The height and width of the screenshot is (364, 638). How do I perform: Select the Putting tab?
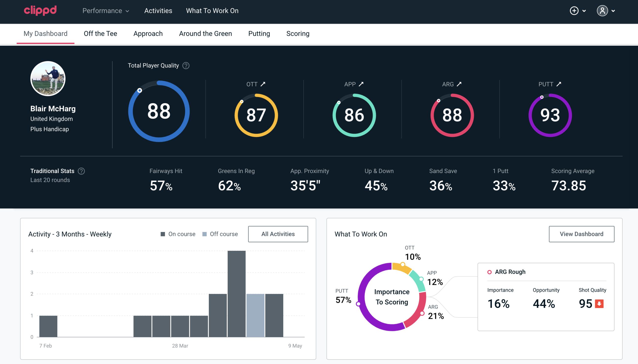pyautogui.click(x=259, y=33)
